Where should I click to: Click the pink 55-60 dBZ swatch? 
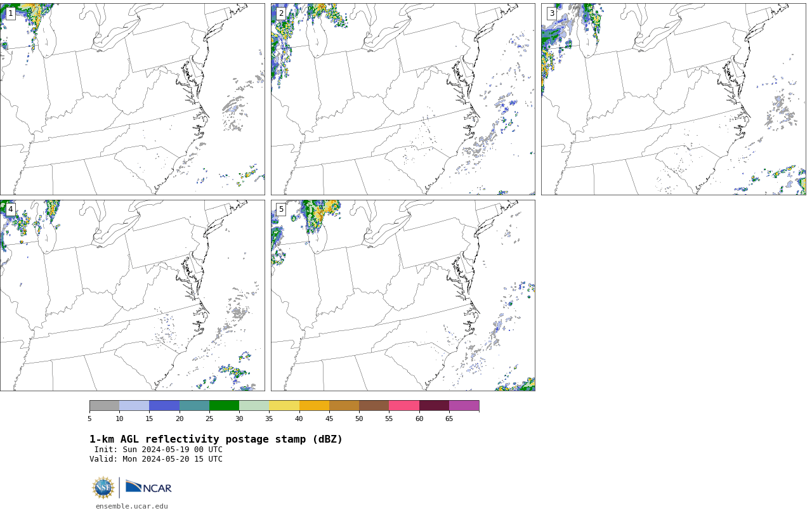click(x=404, y=406)
